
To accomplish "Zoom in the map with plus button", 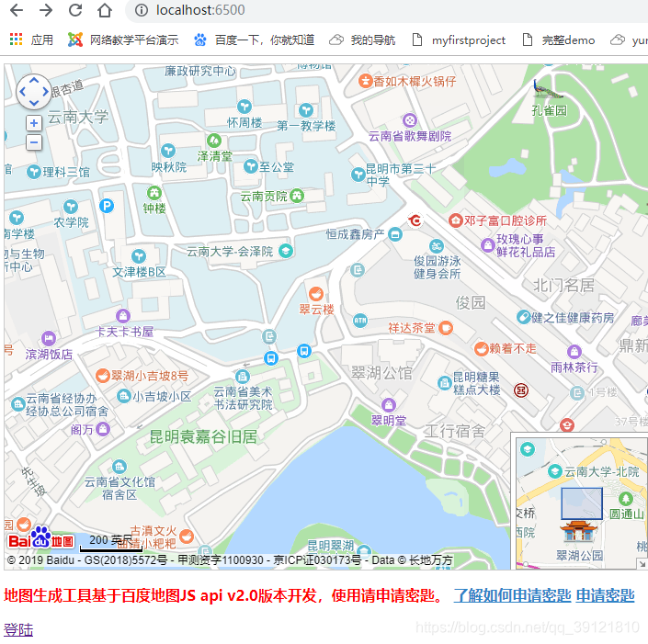I will (x=34, y=123).
